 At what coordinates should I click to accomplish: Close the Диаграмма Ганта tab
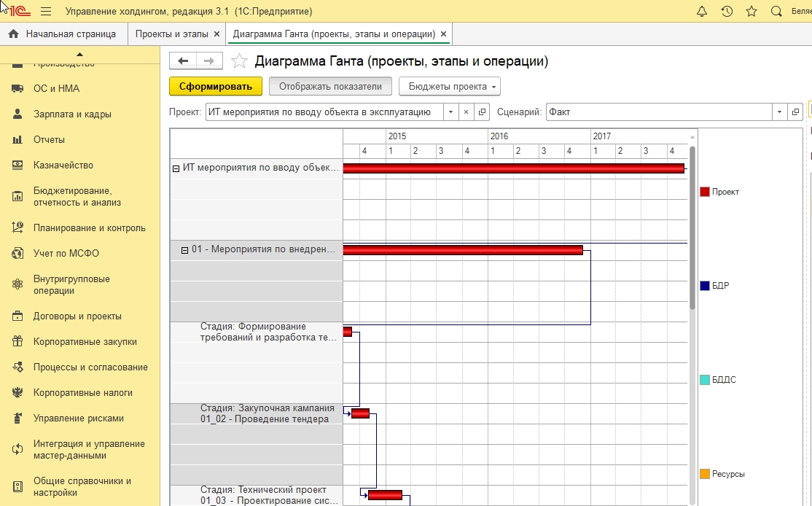443,34
